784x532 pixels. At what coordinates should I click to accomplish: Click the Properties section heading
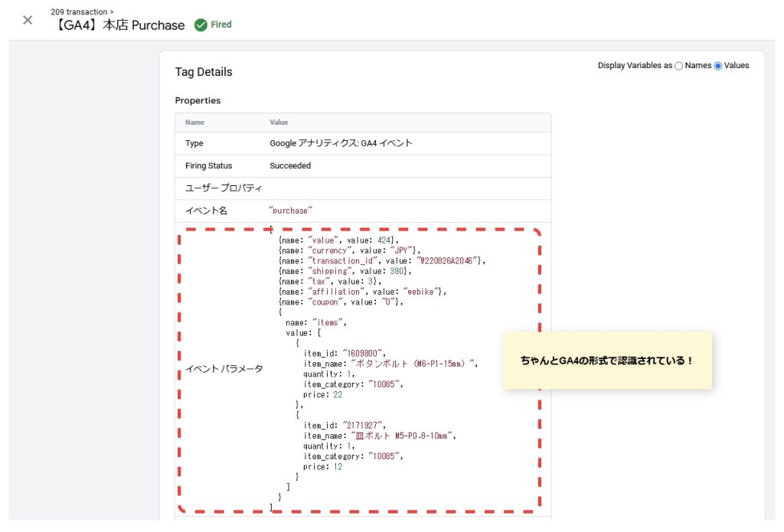[198, 100]
